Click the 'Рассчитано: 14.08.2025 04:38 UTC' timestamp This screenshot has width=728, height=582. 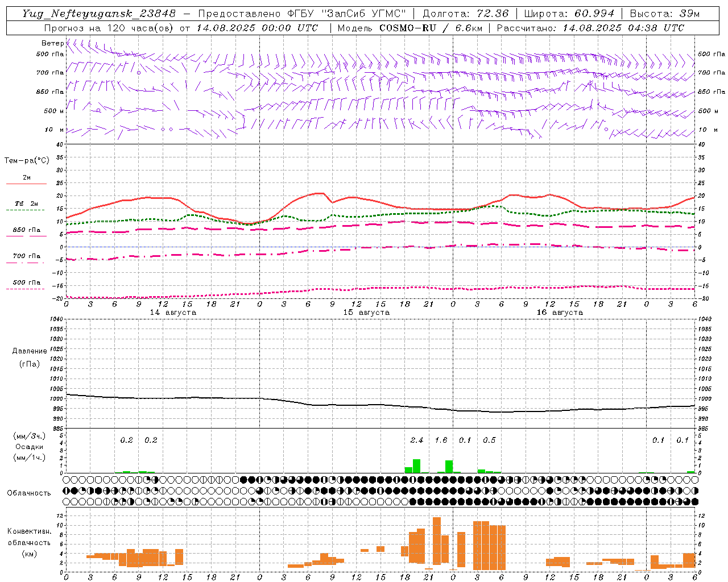click(x=590, y=28)
